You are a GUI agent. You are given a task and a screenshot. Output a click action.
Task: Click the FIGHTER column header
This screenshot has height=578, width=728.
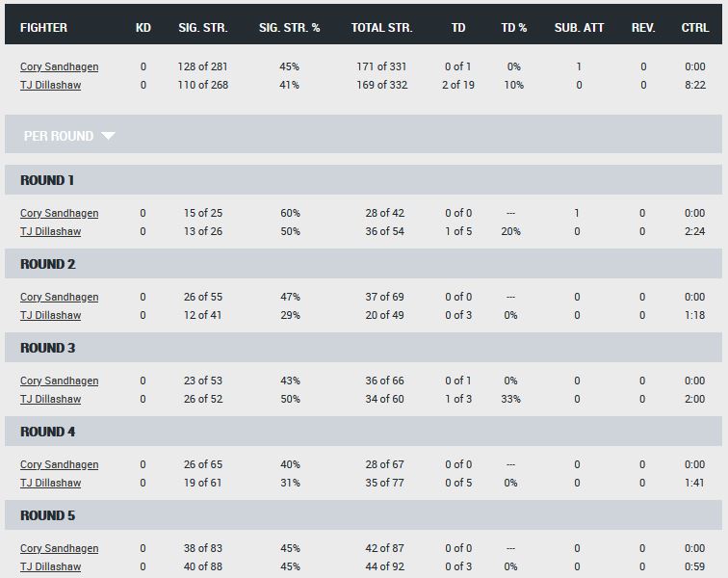coord(43,27)
